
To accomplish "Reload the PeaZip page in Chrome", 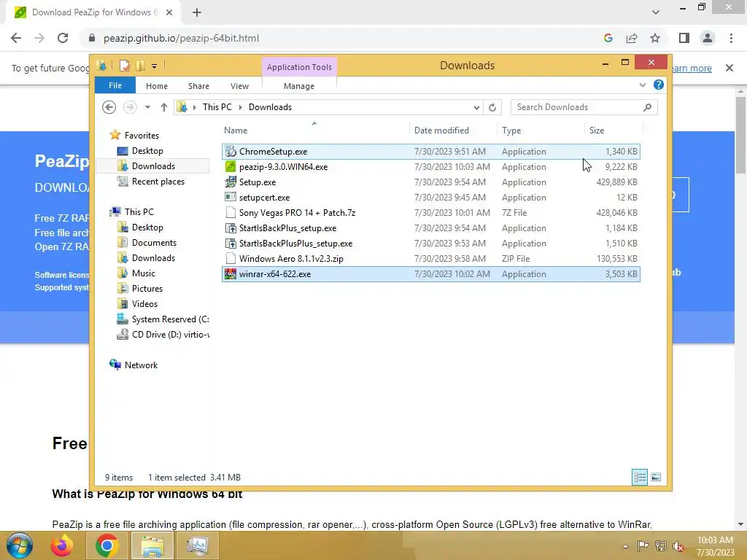I will tap(63, 38).
